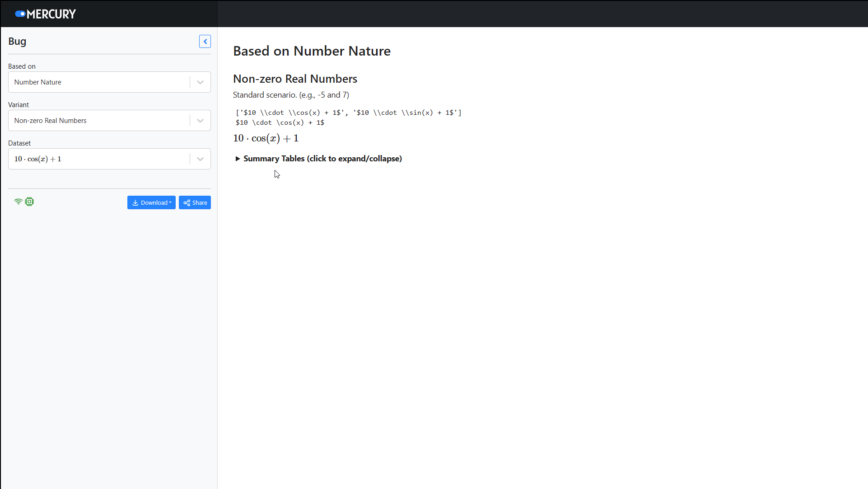
Task: Click the Mercury logo in the header
Action: pos(45,14)
